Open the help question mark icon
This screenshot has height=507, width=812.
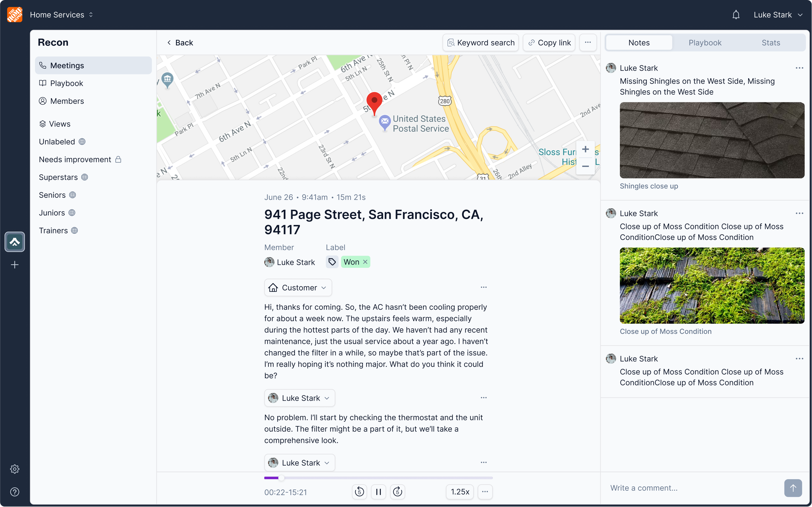pos(15,491)
